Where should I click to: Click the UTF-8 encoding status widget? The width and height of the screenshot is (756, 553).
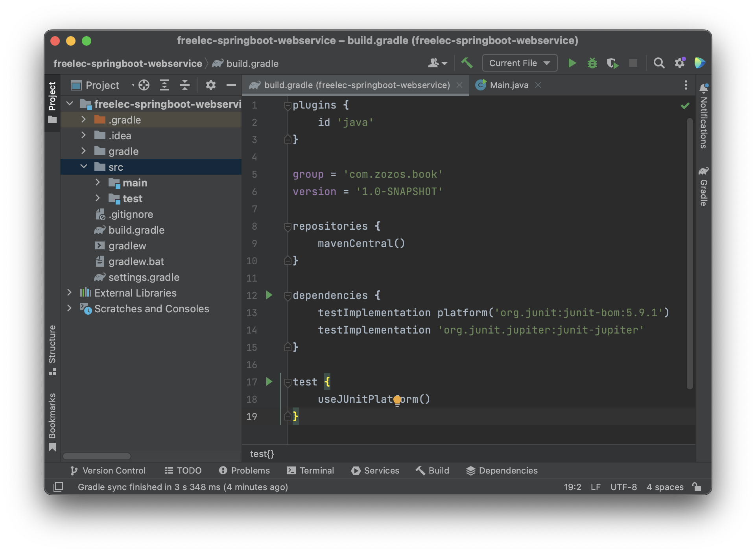click(x=623, y=487)
